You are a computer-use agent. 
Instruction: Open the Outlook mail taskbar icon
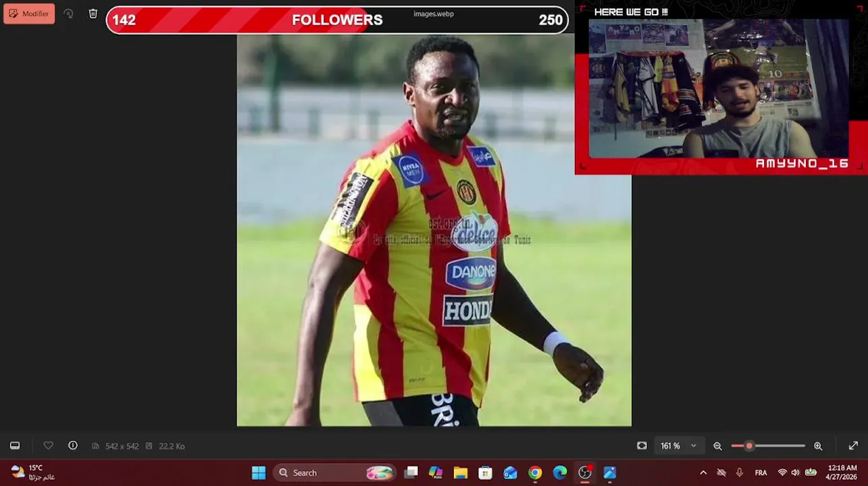[x=510, y=473]
